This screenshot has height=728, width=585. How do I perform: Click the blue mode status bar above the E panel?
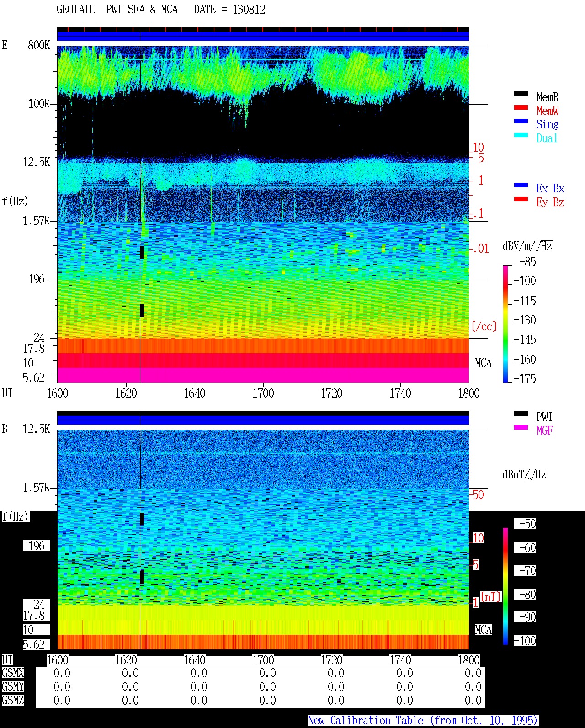coord(263,36)
